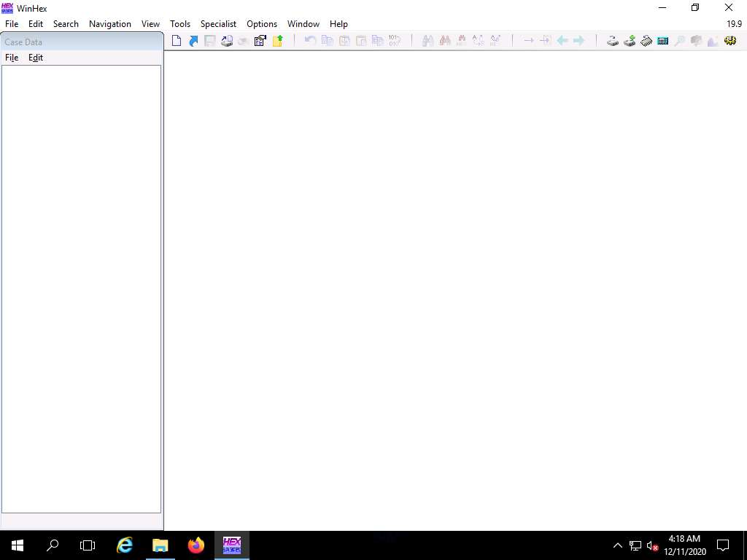This screenshot has height=560, width=747.
Task: Create a new file with the blank page icon
Action: click(x=177, y=41)
